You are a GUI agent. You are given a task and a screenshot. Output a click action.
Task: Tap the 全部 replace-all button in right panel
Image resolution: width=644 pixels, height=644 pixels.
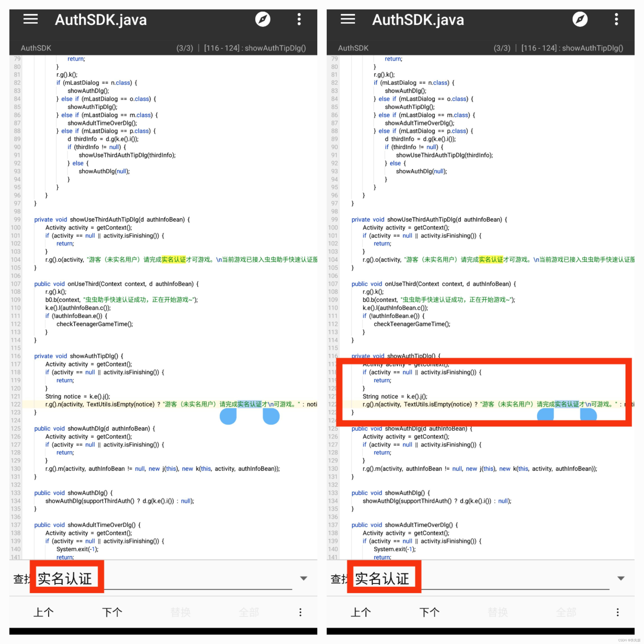(566, 612)
